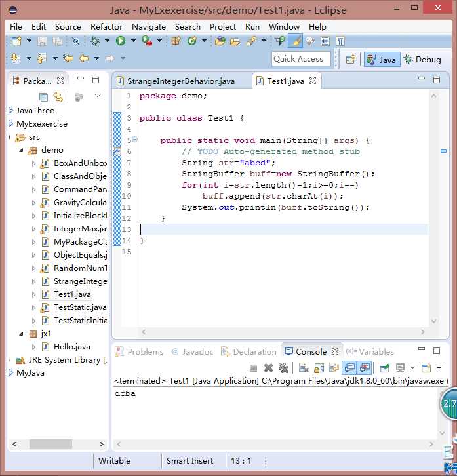Open the Open Console dropdown arrow
Image resolution: width=457 pixels, height=476 pixels.
tap(439, 368)
